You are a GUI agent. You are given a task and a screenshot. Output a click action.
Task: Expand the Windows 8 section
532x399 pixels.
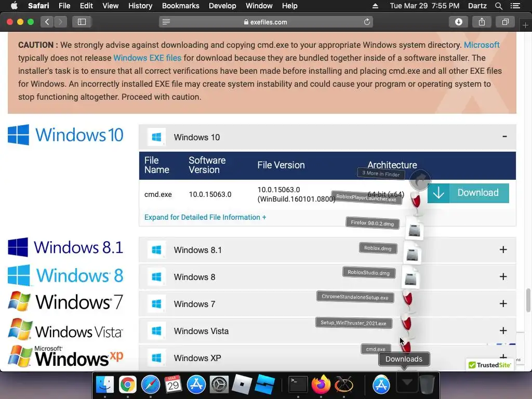(503, 276)
